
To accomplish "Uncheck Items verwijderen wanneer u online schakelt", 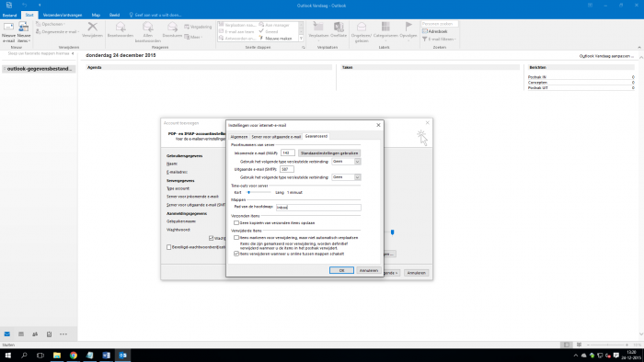I will [236, 254].
